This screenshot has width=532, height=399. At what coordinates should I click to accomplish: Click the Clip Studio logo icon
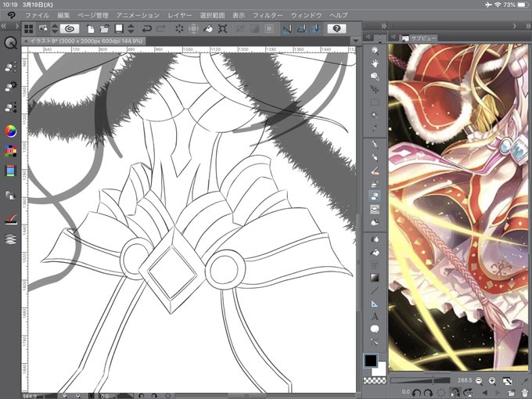click(11, 16)
